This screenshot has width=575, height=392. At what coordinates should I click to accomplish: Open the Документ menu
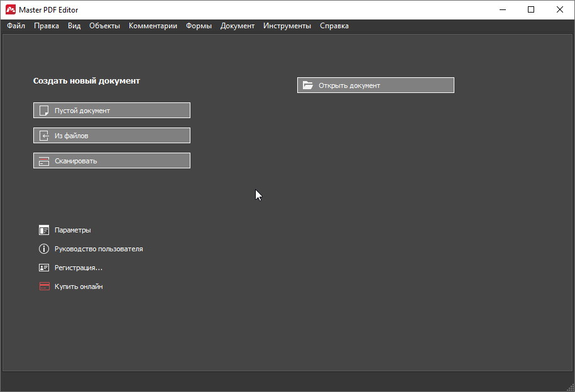238,26
